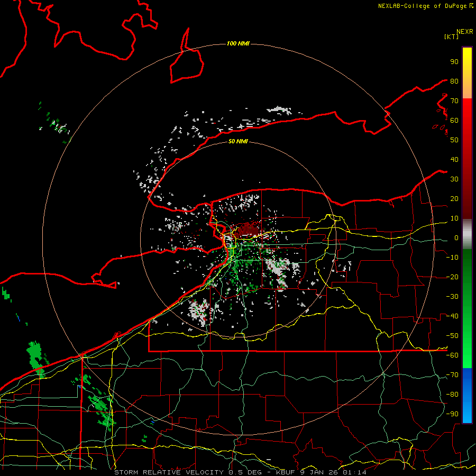This screenshot has height=476, width=476.
Task: Click the blue bottom segment of the color bar
Action: (467, 396)
